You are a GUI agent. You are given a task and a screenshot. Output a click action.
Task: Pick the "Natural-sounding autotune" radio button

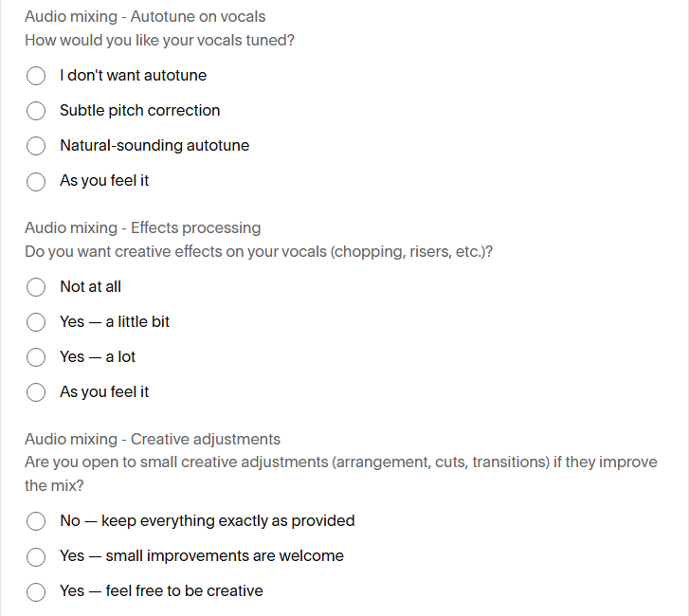[x=36, y=146]
